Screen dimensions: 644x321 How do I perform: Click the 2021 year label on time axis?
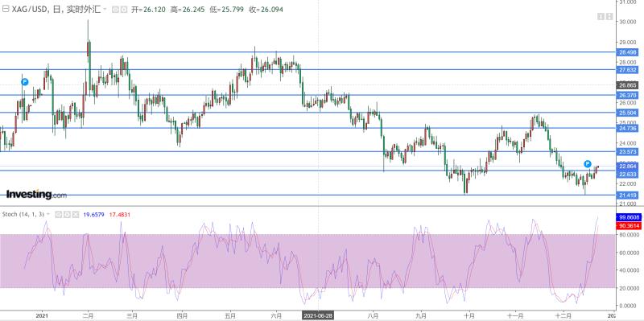tap(43, 315)
